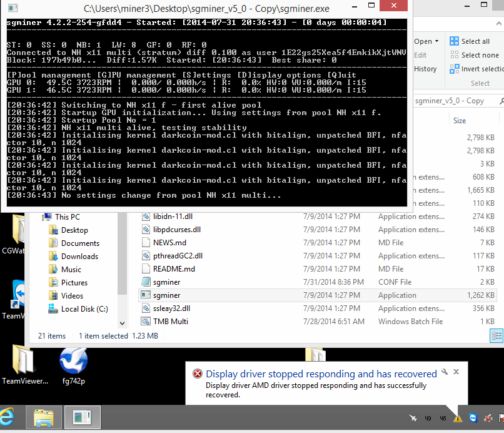Open the fg742p desktop shortcut
Image resolution: width=504 pixels, height=433 pixels.
tap(74, 366)
